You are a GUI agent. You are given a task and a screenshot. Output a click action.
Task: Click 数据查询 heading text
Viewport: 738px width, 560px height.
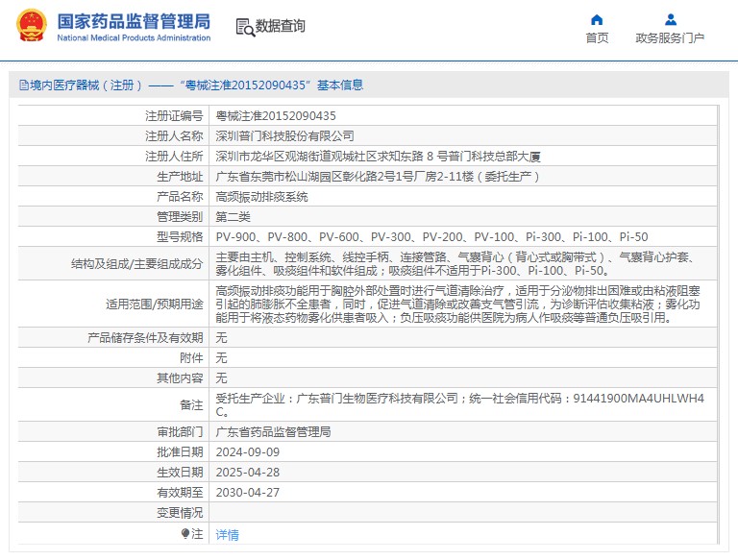click(280, 26)
